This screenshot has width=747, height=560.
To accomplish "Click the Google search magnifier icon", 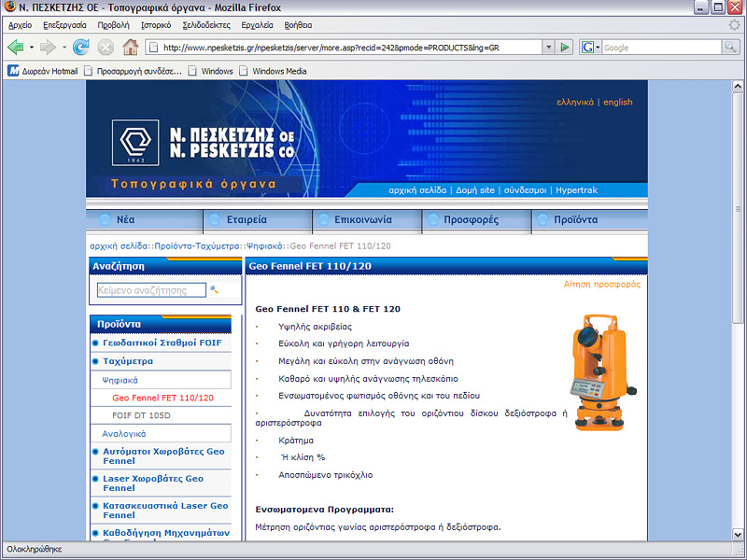I will 729,48.
